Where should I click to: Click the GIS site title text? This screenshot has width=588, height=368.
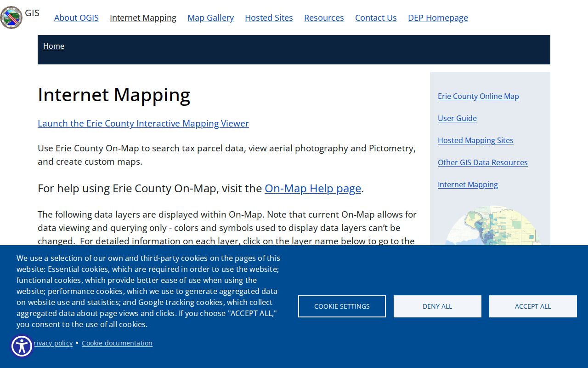tap(32, 13)
